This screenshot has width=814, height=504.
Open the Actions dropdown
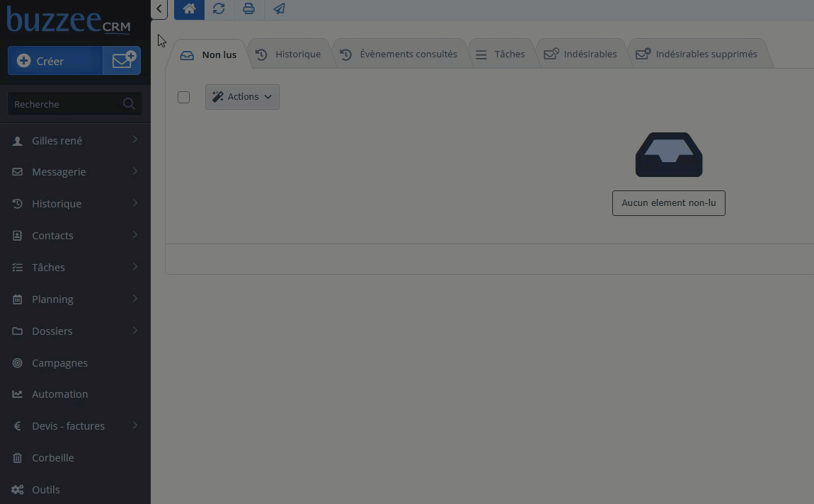(x=242, y=97)
